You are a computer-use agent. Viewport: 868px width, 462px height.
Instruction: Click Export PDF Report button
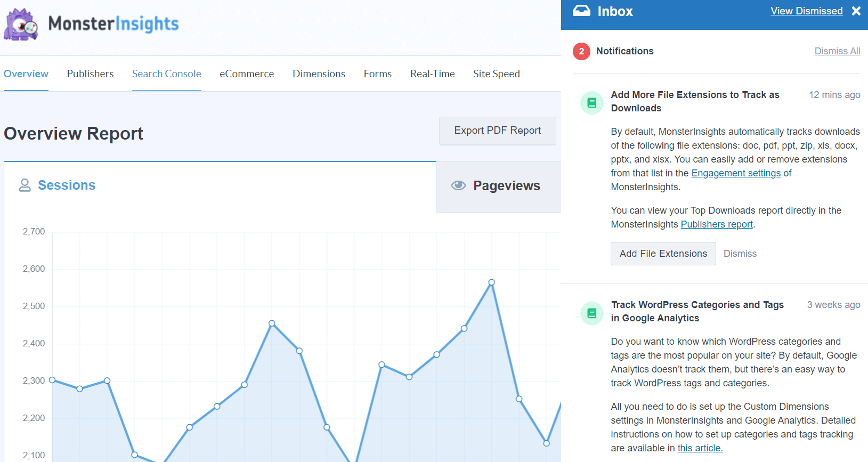[498, 131]
